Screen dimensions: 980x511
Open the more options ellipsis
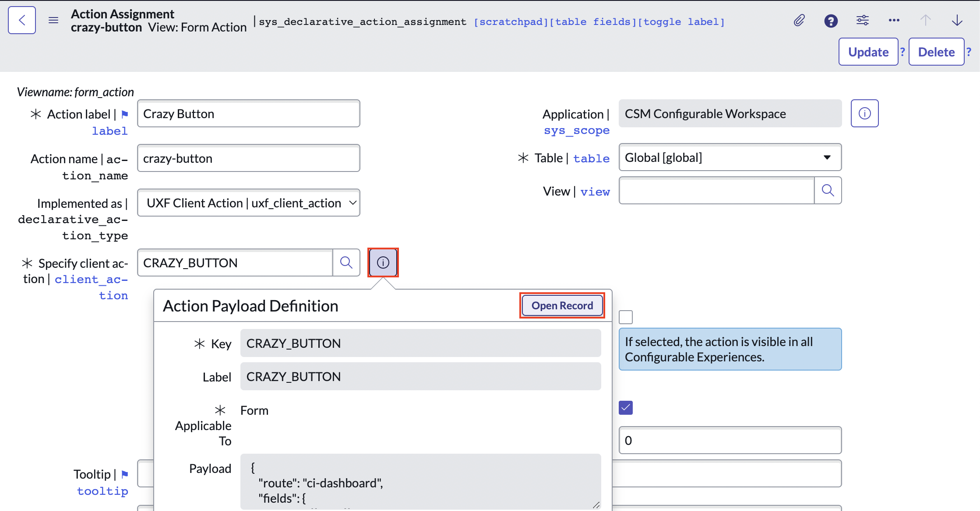coord(894,20)
